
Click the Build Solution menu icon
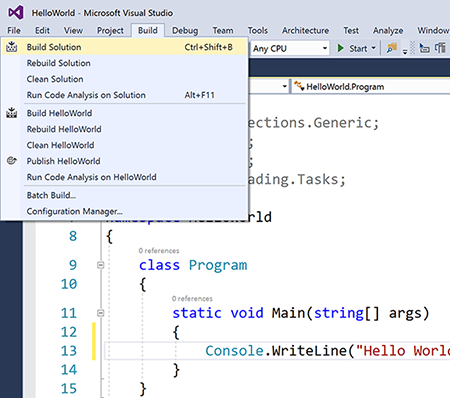click(12, 47)
